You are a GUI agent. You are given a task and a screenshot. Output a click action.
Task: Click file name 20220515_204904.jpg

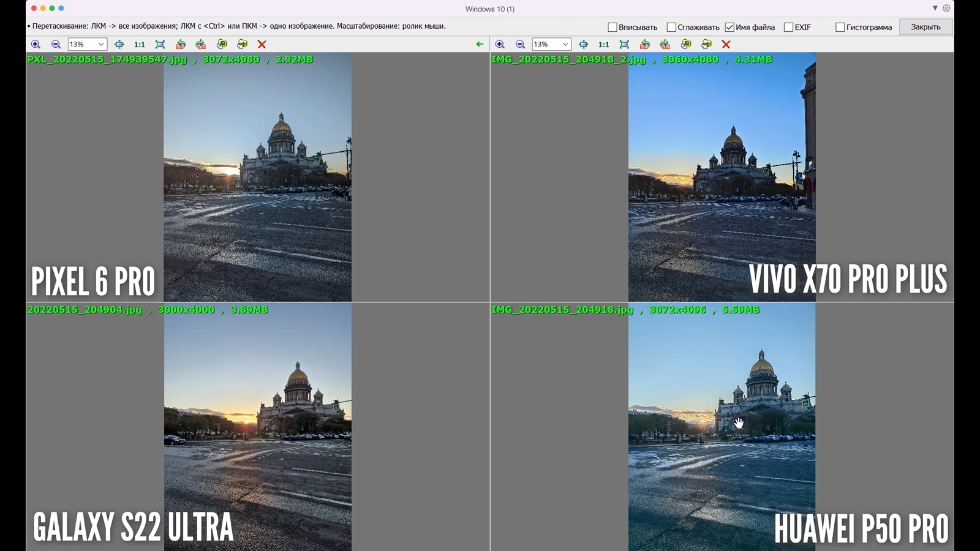tap(85, 310)
